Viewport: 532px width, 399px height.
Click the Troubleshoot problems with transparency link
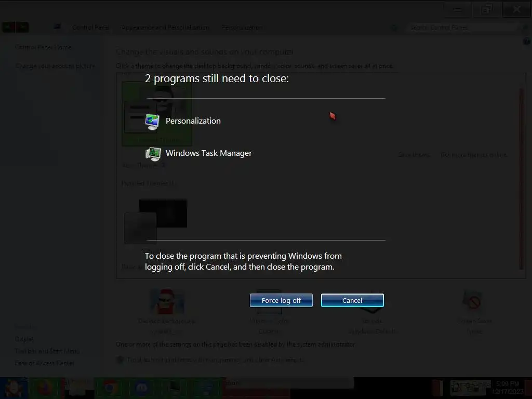tap(216, 360)
